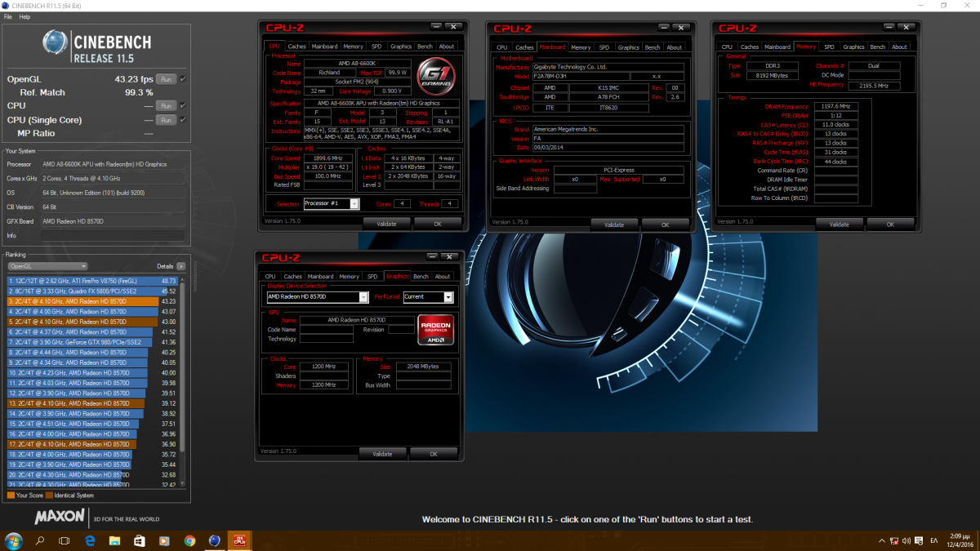Image resolution: width=980 pixels, height=551 pixels.
Task: Launch Microsoft Edge from the taskbar
Action: coord(90,540)
